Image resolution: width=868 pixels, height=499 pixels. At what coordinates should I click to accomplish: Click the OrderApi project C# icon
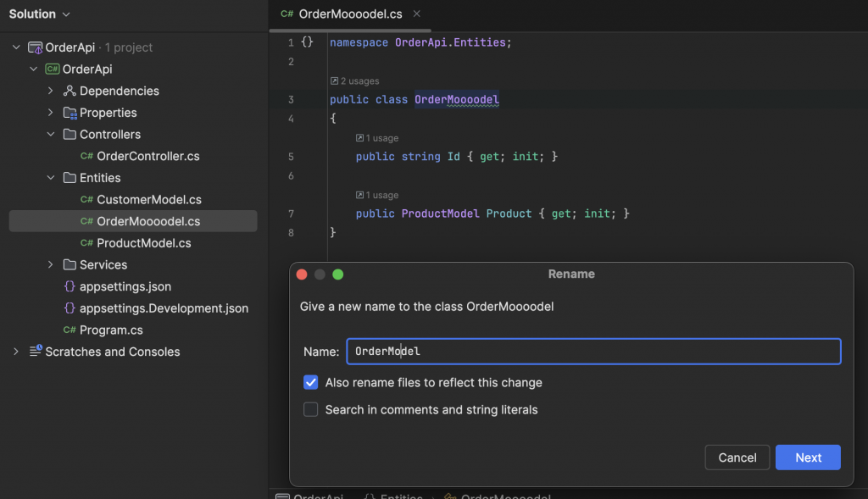[52, 69]
